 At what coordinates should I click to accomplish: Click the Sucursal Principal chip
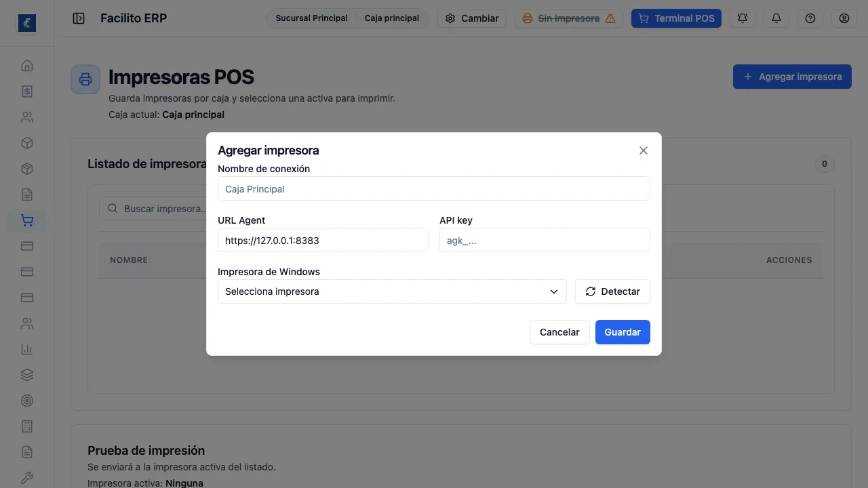pyautogui.click(x=311, y=18)
